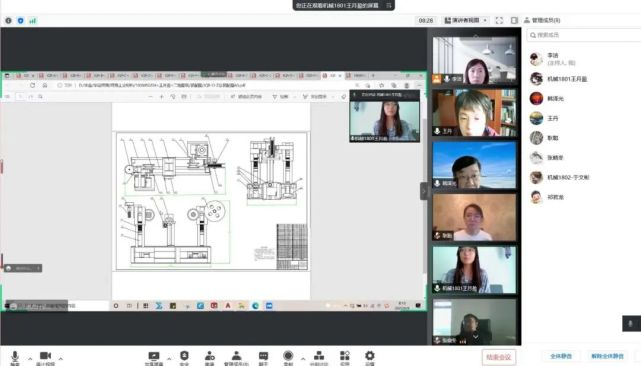The height and width of the screenshot is (366, 641).
Task: Enter fullscreen with the top bar icon
Action: (x=499, y=20)
